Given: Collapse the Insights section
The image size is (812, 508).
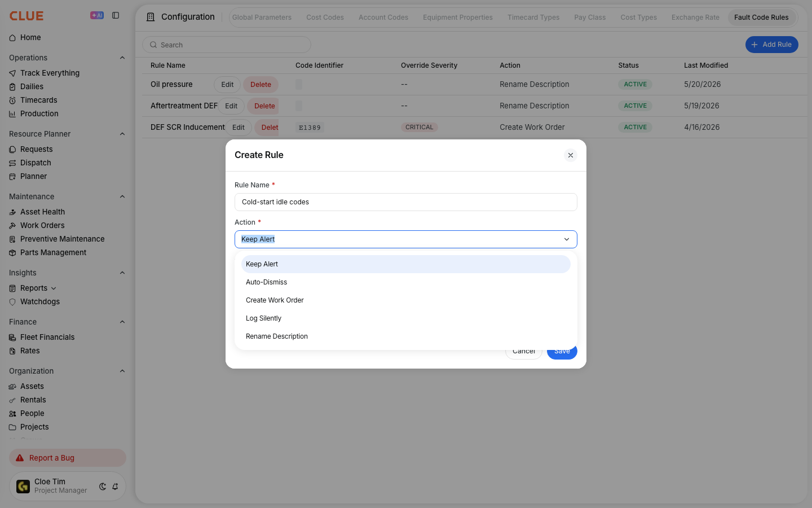Looking at the screenshot, I should pos(122,273).
